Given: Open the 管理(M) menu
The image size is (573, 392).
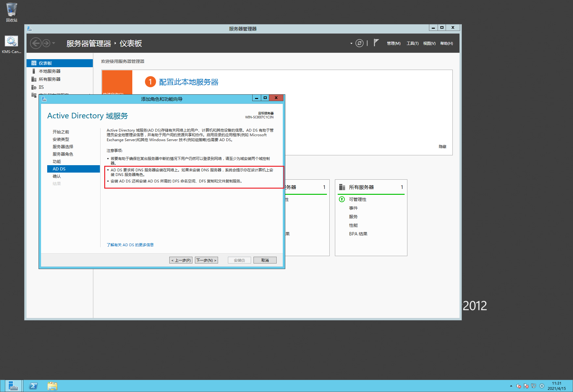Looking at the screenshot, I should pyautogui.click(x=394, y=43).
